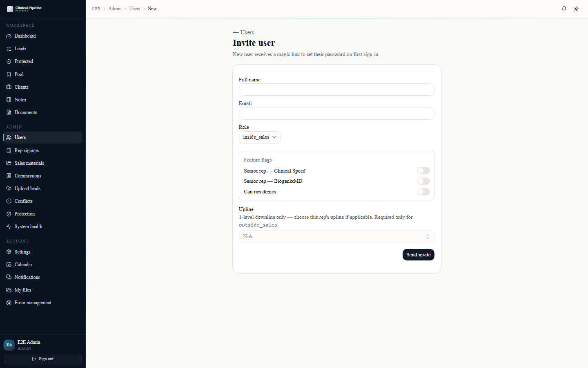588x368 pixels.
Task: Click the Calendar icon in sidebar
Action: (9, 265)
